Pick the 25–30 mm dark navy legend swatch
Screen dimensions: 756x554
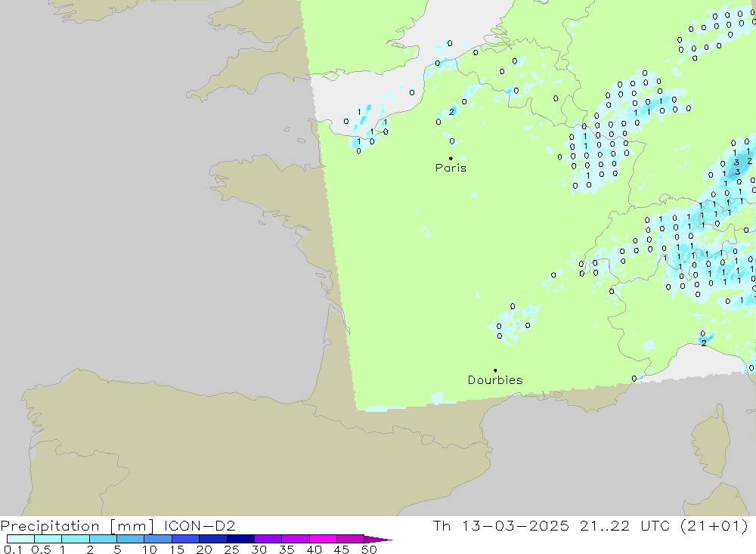coord(240,539)
